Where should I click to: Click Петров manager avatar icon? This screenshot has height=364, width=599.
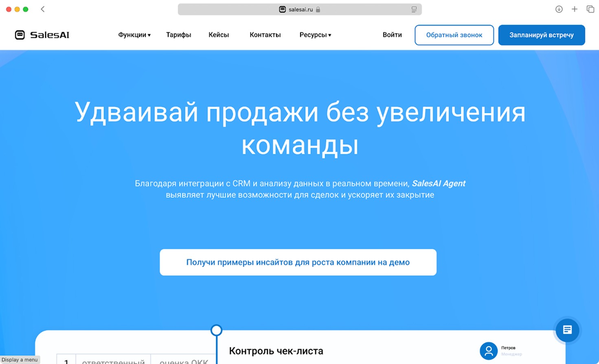488,351
